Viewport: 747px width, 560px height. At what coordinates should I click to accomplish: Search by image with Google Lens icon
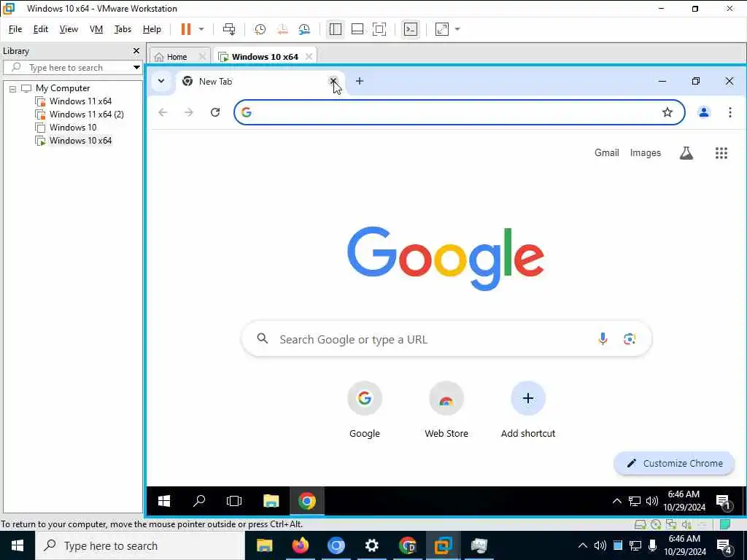coord(630,338)
